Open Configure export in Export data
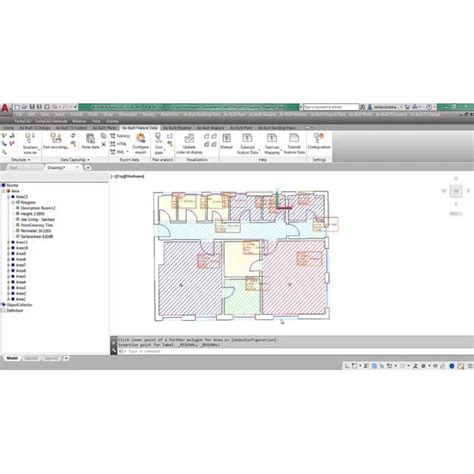474x474 pixels. (141, 143)
